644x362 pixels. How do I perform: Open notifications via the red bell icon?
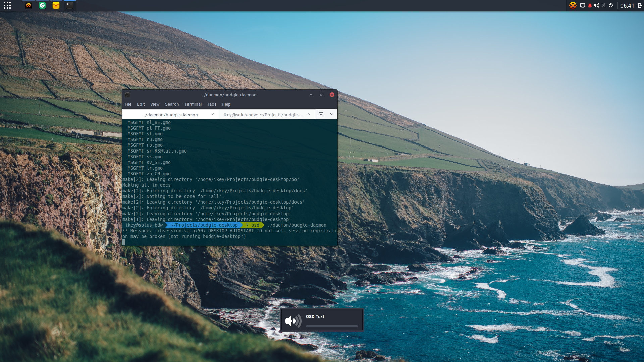590,5
